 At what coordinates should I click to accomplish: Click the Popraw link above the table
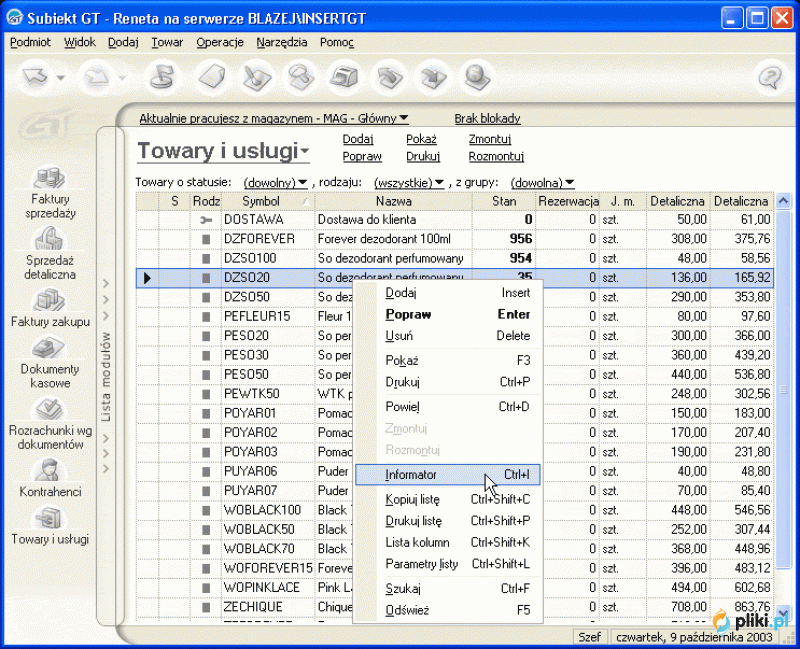click(362, 157)
